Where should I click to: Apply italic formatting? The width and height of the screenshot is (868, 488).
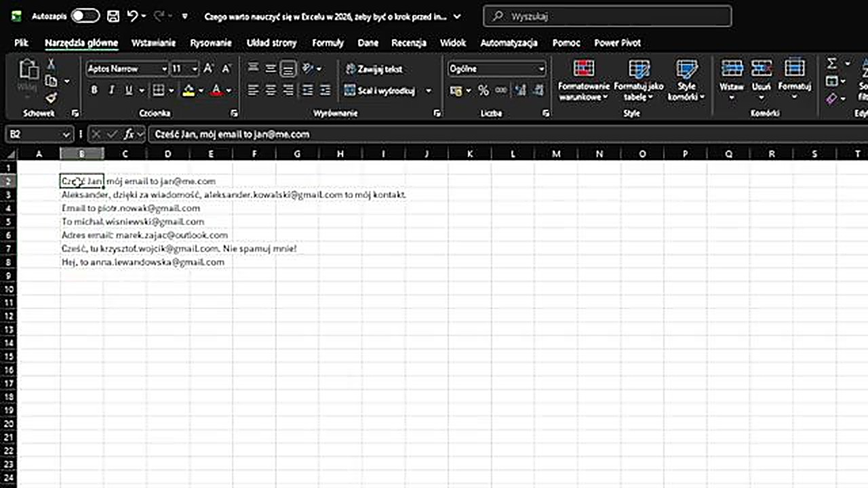click(x=111, y=90)
